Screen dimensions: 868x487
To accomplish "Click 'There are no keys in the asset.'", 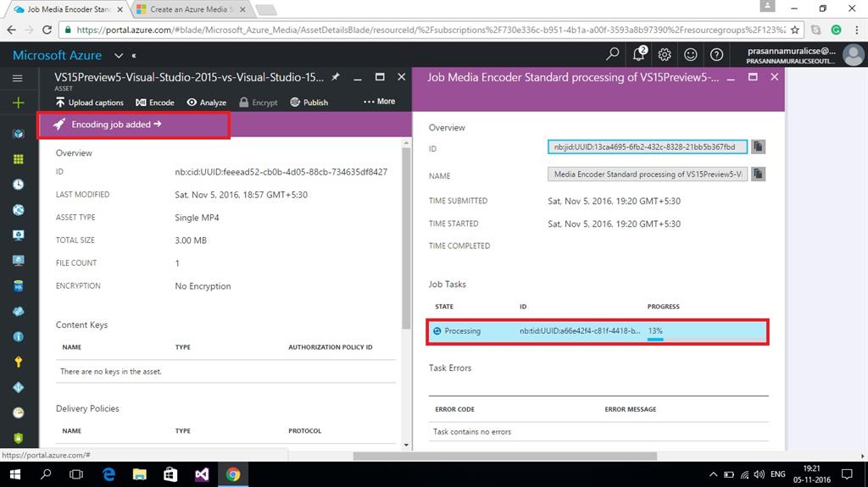I will pyautogui.click(x=111, y=371).
